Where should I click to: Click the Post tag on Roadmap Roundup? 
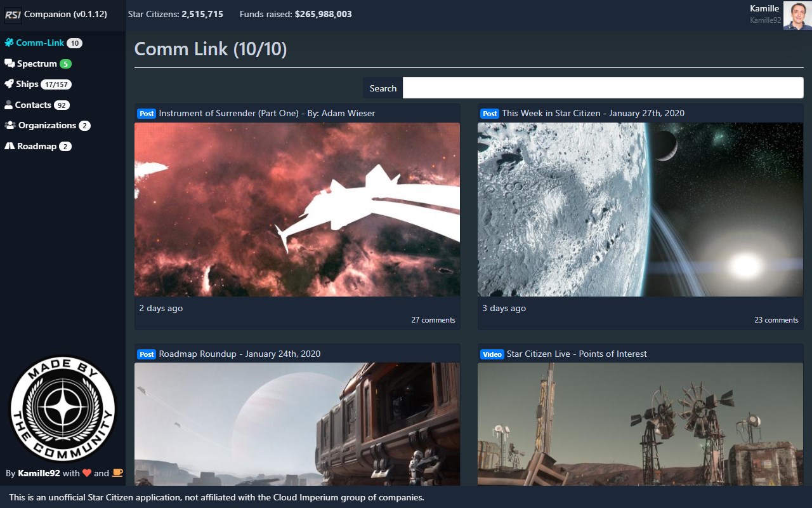(x=147, y=354)
